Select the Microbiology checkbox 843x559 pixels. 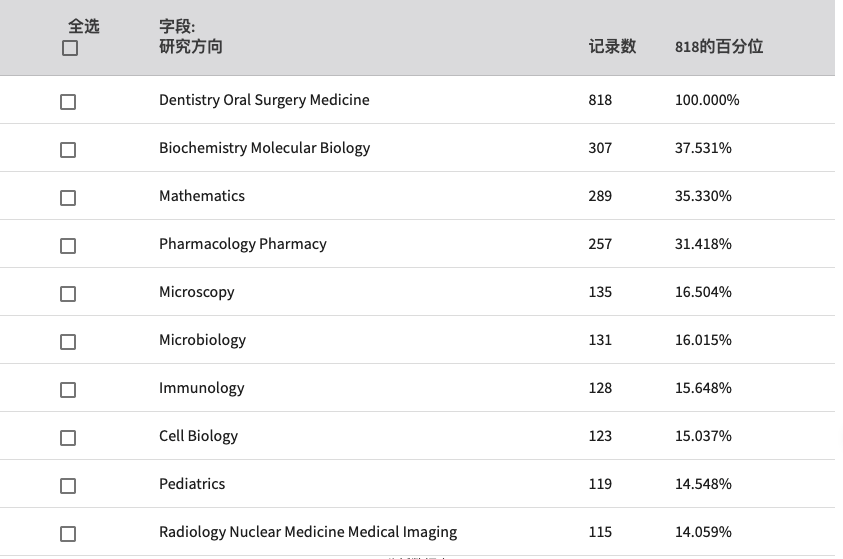click(x=68, y=342)
